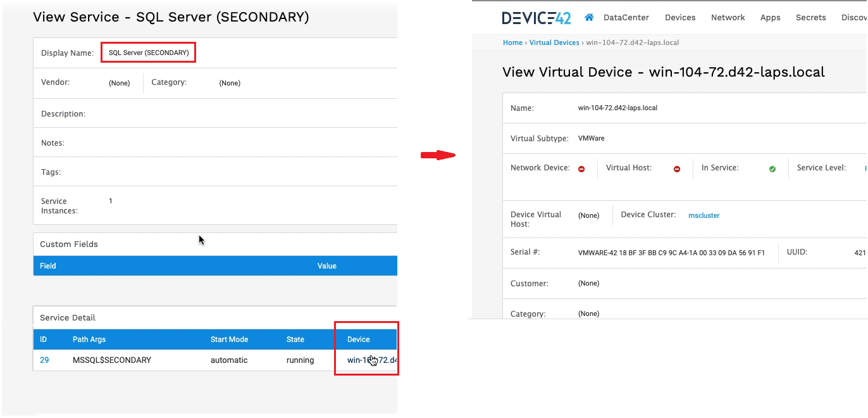868x418 pixels.
Task: Click the Device Virtual Host (None) value
Action: point(589,215)
